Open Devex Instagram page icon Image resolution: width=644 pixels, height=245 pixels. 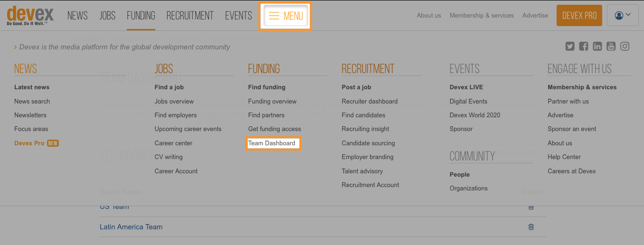point(625,47)
